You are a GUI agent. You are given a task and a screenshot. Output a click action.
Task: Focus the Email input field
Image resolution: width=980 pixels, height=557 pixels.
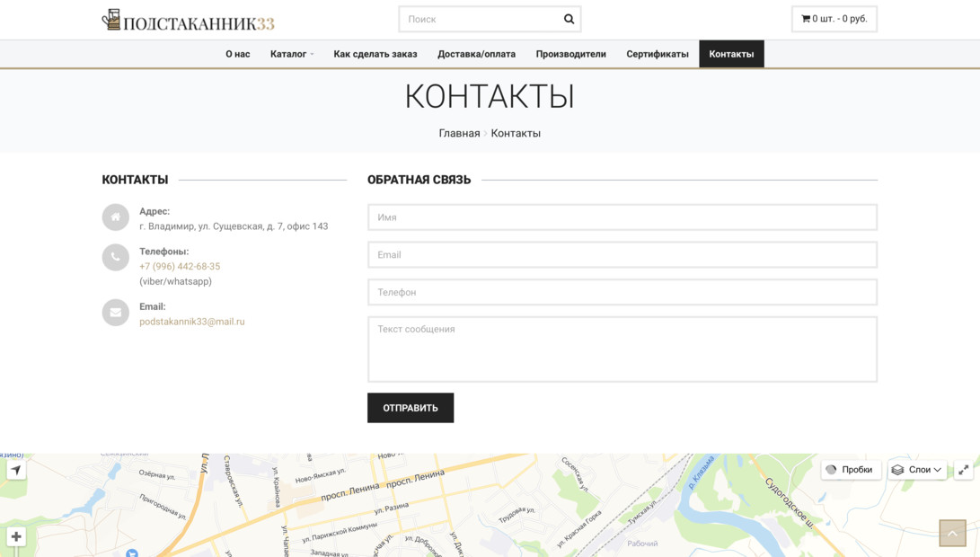tap(622, 255)
